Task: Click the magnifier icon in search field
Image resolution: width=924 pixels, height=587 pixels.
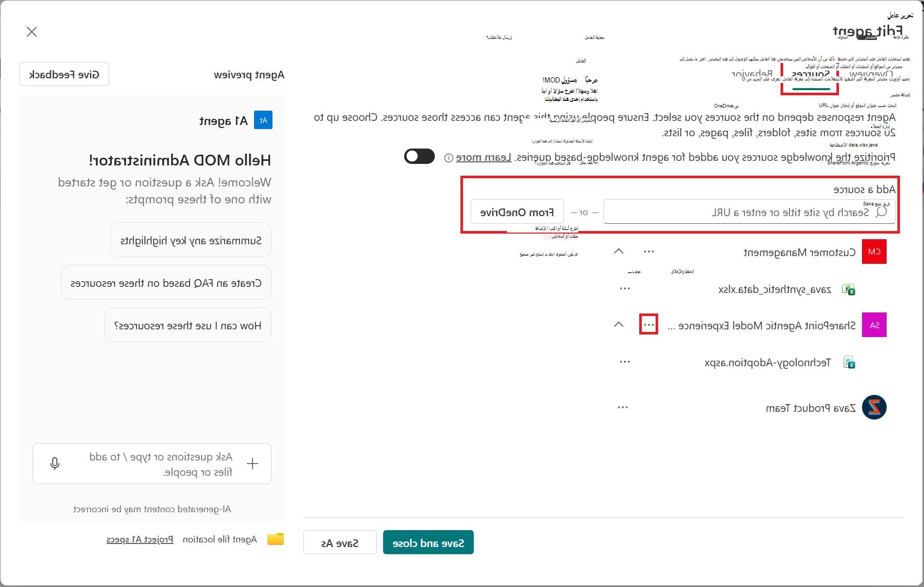Action: pyautogui.click(x=881, y=212)
